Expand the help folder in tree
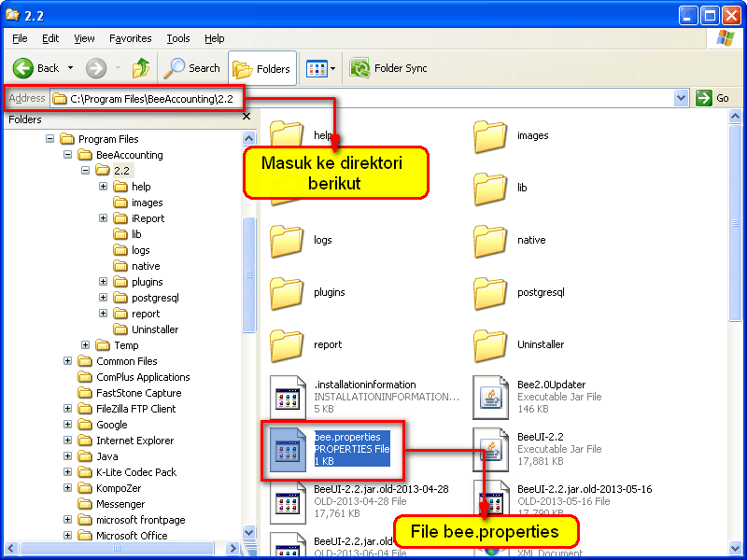The height and width of the screenshot is (560, 747). point(103,186)
